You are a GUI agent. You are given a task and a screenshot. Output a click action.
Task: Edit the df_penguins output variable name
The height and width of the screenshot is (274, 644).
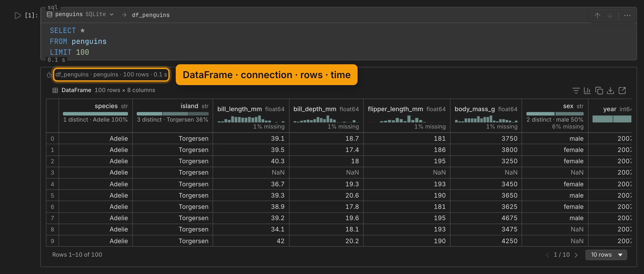point(151,15)
